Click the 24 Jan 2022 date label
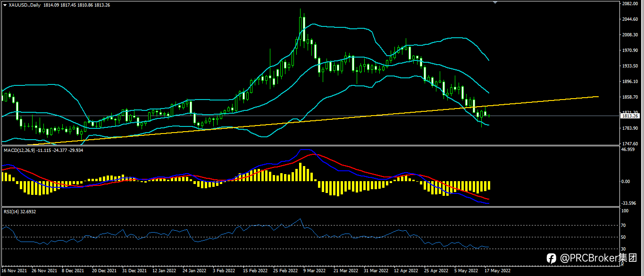Image resolution: width=644 pixels, height=276 pixels. pyautogui.click(x=194, y=271)
